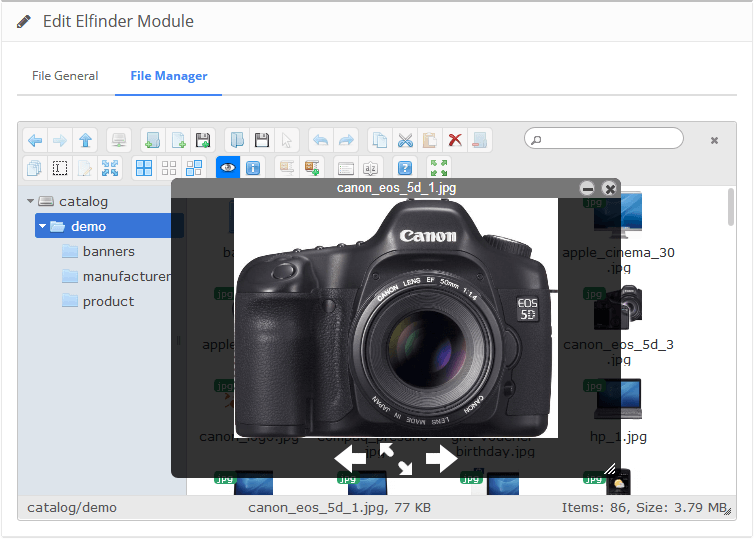Cut the selected file with scissors
Image resolution: width=754 pixels, height=539 pixels.
point(405,140)
